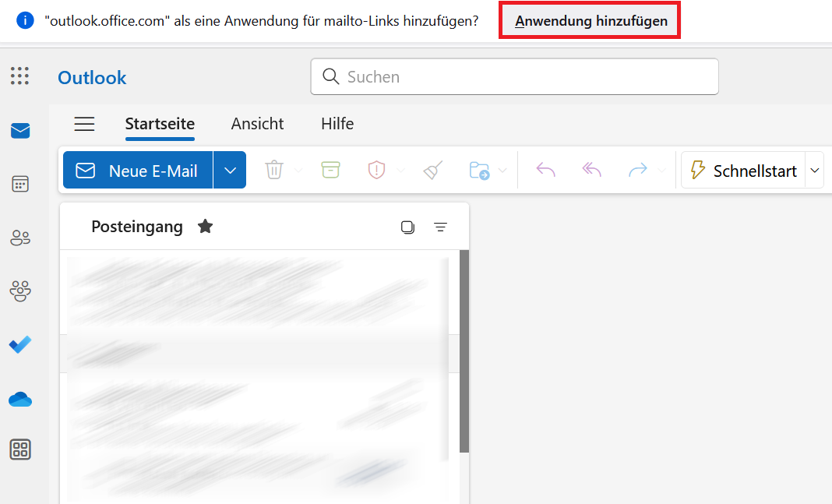Screen dimensions: 832x504
Task: Click the archive icon in toolbar
Action: point(330,170)
